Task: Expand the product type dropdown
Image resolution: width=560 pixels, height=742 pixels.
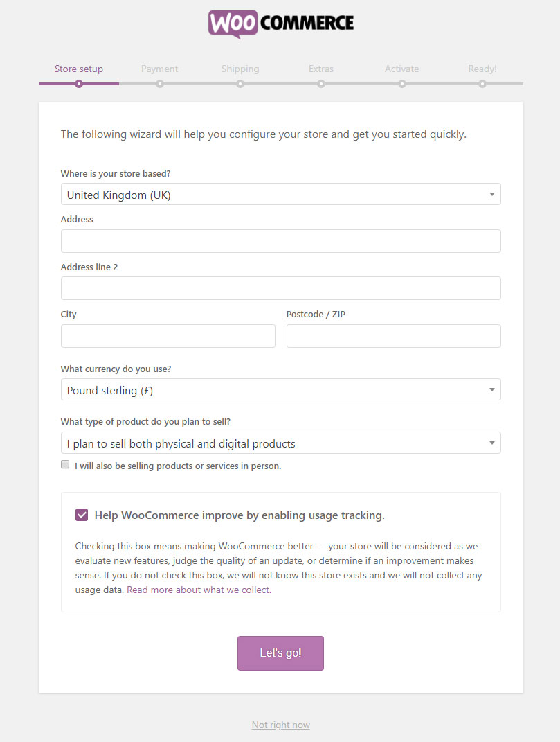Action: click(281, 443)
